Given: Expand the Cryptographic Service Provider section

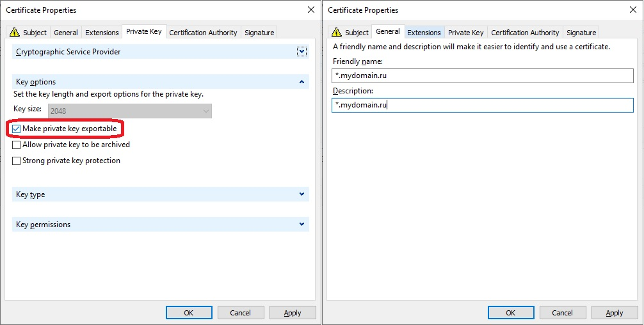Looking at the screenshot, I should 302,52.
